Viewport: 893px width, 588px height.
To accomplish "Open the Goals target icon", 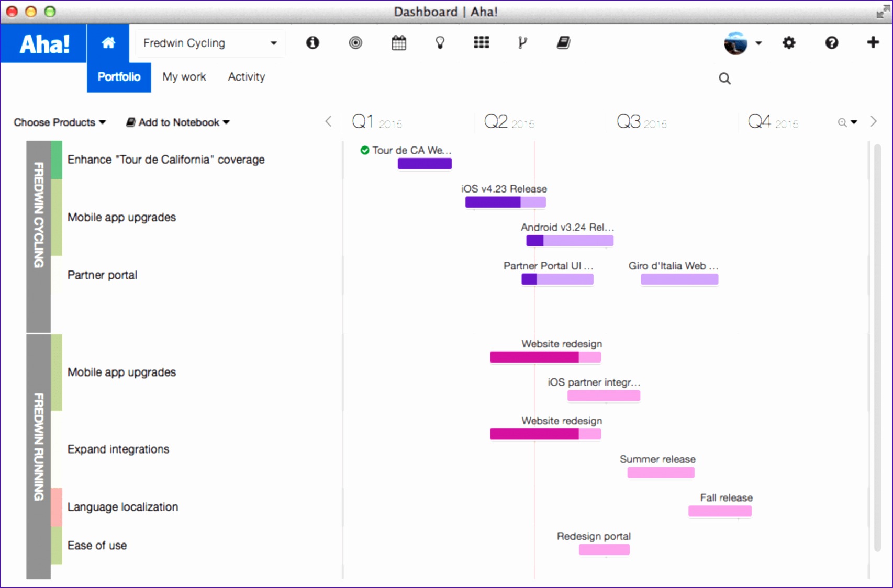I will (x=355, y=43).
